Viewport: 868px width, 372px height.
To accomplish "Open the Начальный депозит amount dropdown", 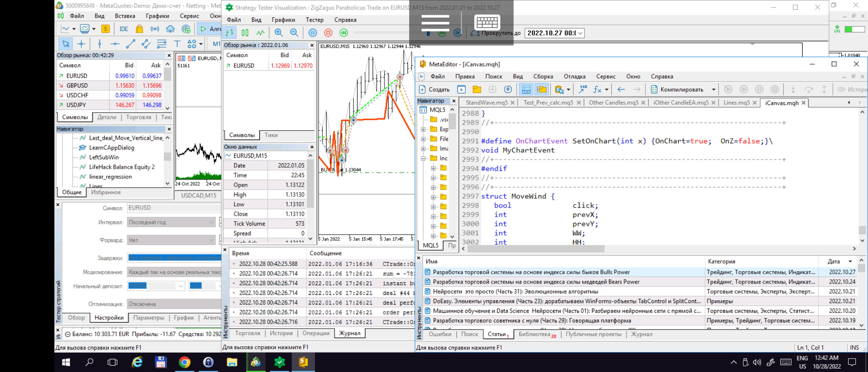I will point(180,286).
